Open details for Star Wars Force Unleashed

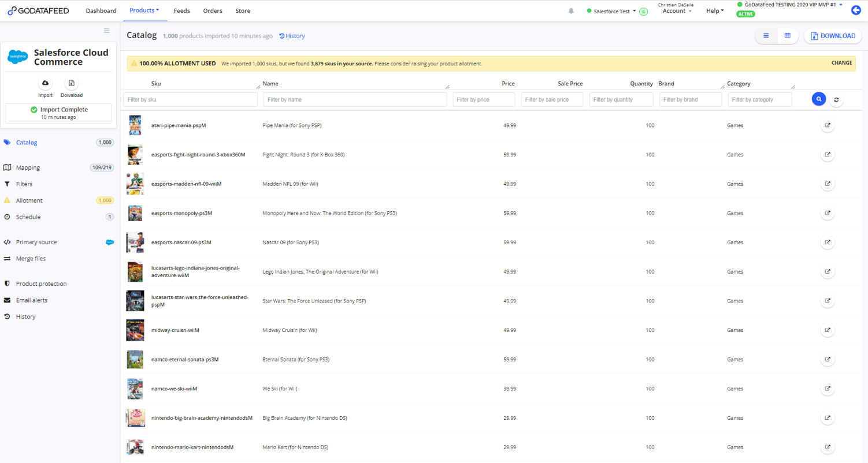tap(828, 301)
